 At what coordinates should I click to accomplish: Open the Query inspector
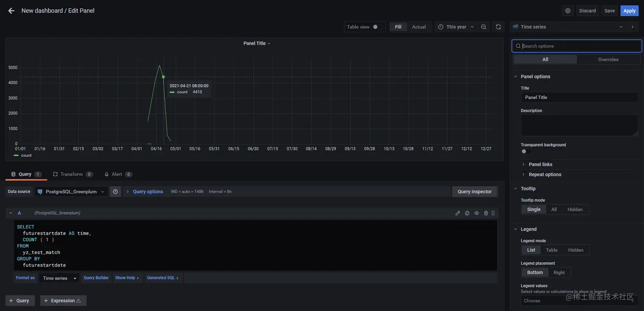(474, 192)
